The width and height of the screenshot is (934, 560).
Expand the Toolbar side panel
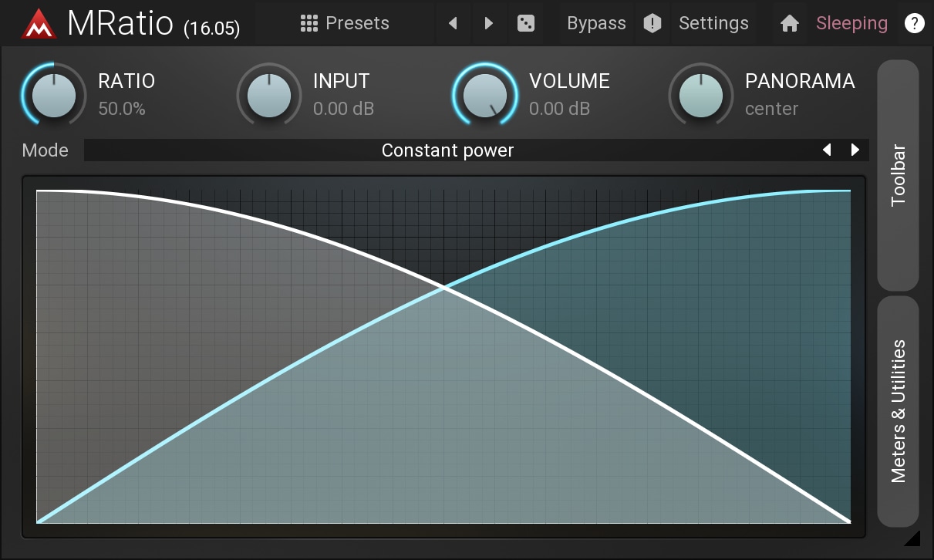[x=898, y=175]
